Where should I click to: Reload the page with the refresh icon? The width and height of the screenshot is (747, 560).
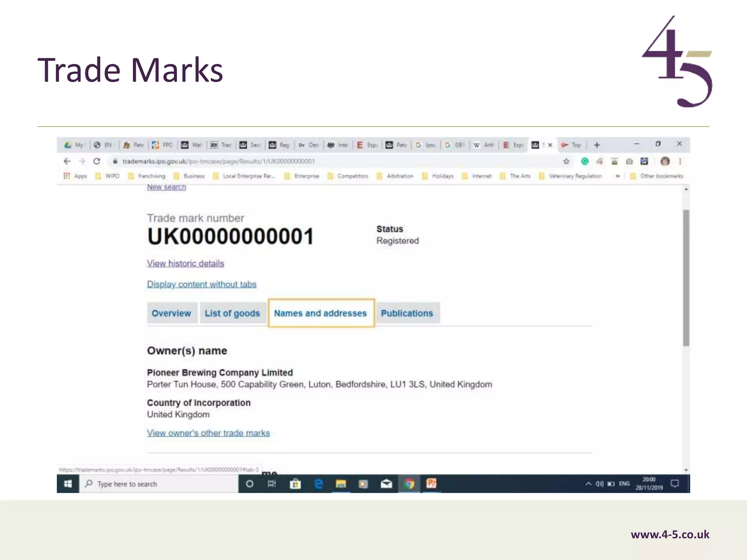(x=97, y=161)
